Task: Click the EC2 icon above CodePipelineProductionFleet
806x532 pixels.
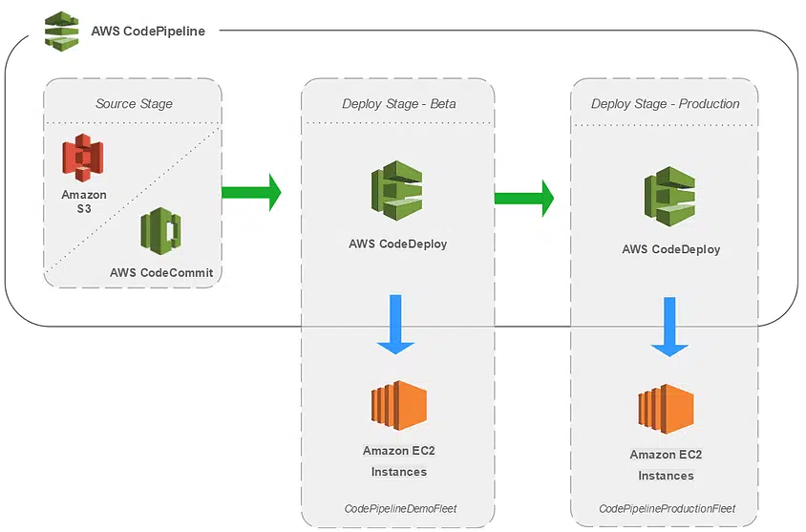Action: [666, 411]
